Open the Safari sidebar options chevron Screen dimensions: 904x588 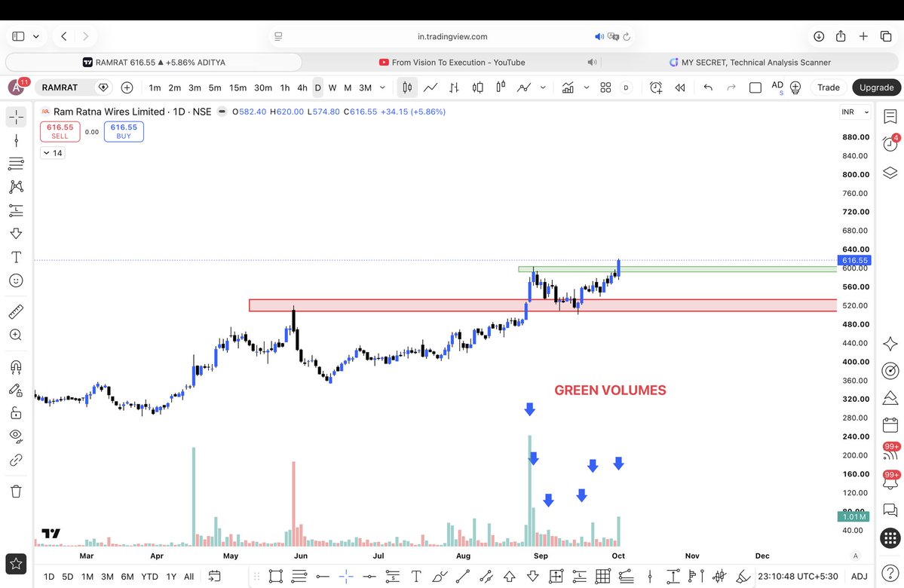coord(35,36)
